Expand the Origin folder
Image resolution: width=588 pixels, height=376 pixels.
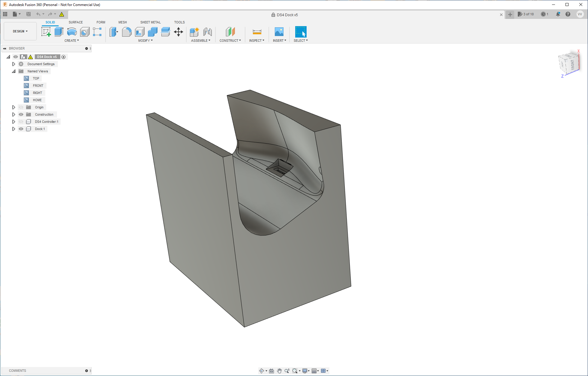(13, 107)
